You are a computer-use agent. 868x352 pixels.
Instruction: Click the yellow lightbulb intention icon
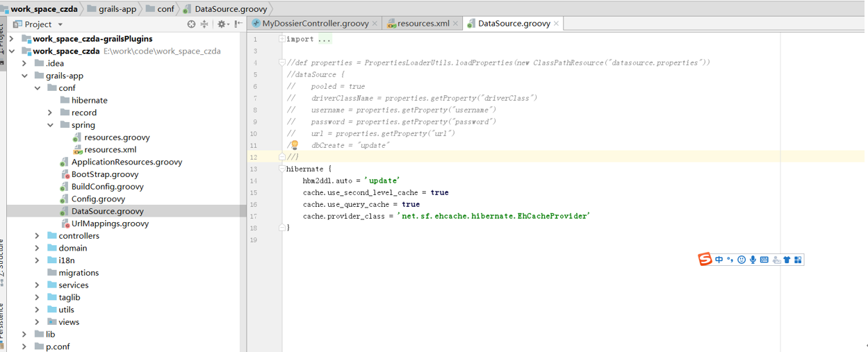(295, 145)
